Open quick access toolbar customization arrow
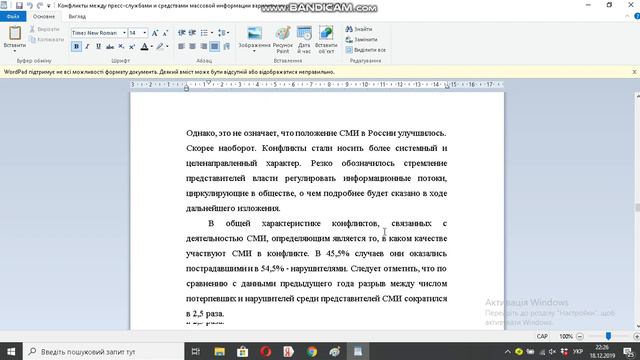The image size is (640, 360). coord(49,6)
